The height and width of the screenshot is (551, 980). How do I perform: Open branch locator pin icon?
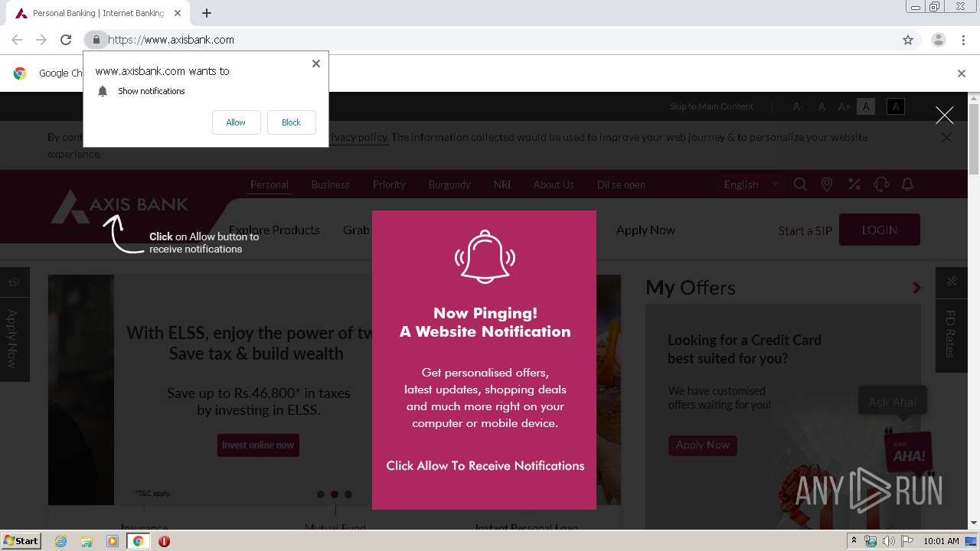(827, 184)
